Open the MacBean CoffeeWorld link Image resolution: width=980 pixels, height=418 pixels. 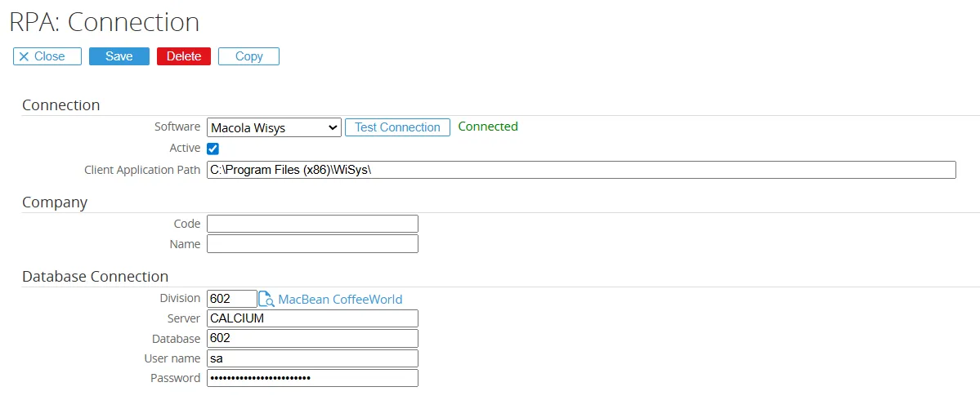click(x=340, y=300)
